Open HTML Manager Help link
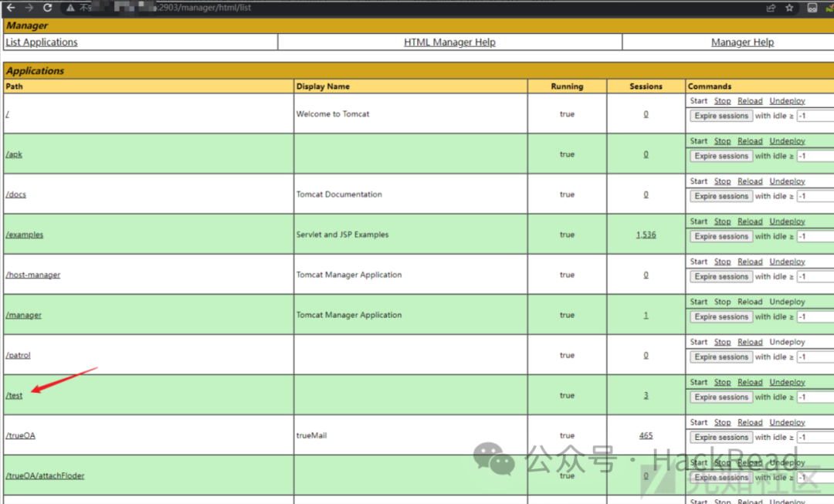The width and height of the screenshot is (834, 504). [449, 42]
